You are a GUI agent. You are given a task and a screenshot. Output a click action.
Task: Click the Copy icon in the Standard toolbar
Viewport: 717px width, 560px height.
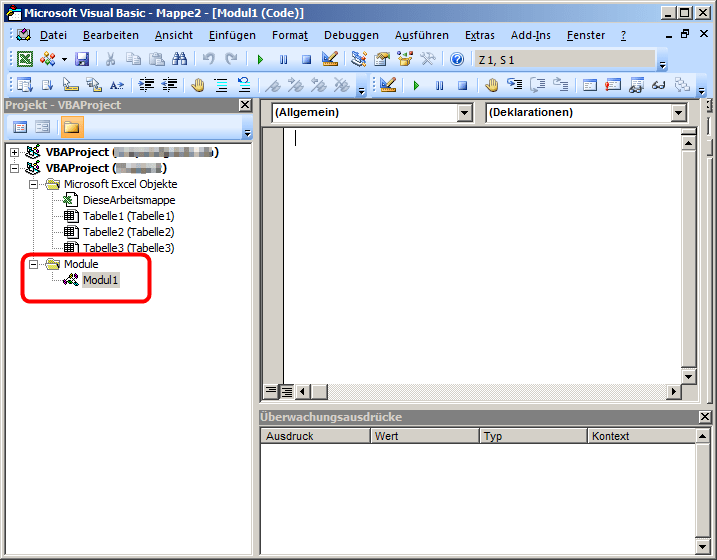click(134, 59)
